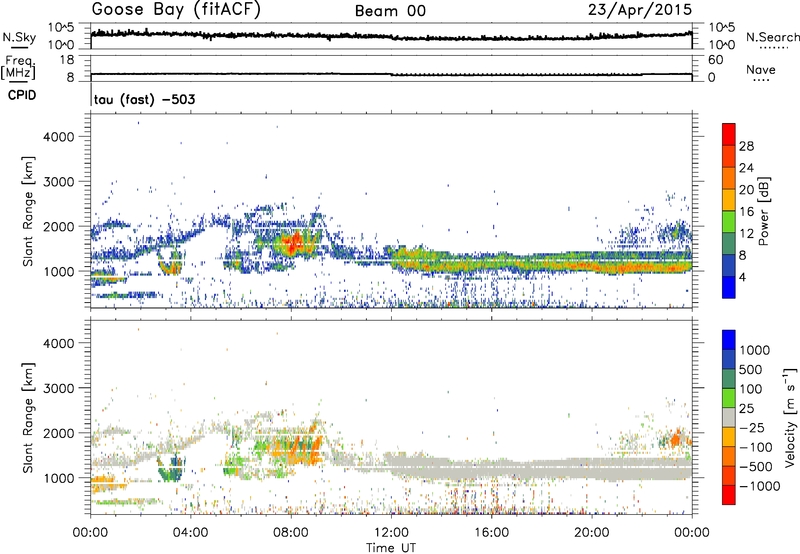800x554 pixels.
Task: Click the 'Goose Bay (fitACF)' title text
Action: click(176, 10)
